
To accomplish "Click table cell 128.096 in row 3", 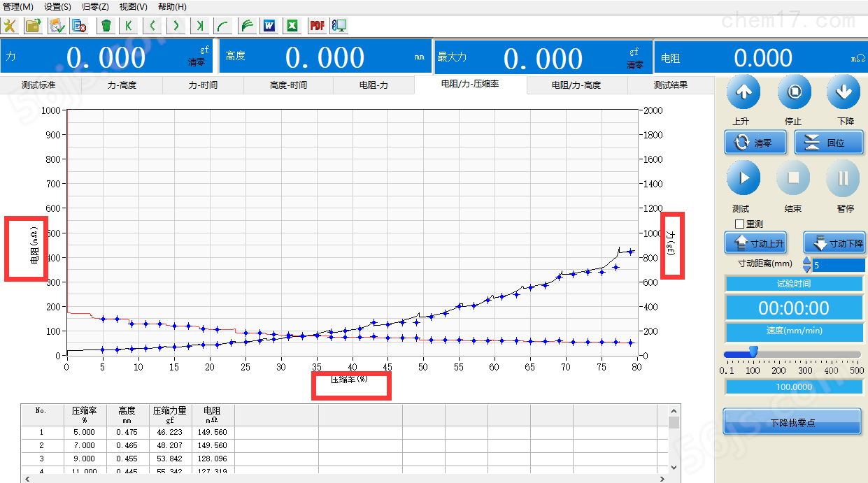I will coord(212,459).
